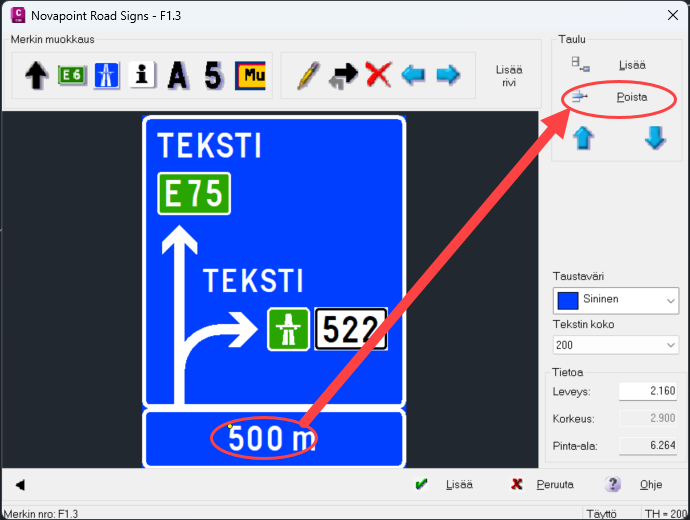Select the second TEKSTI beside the arrow
Screen dimensions: 690x520
coord(253,281)
